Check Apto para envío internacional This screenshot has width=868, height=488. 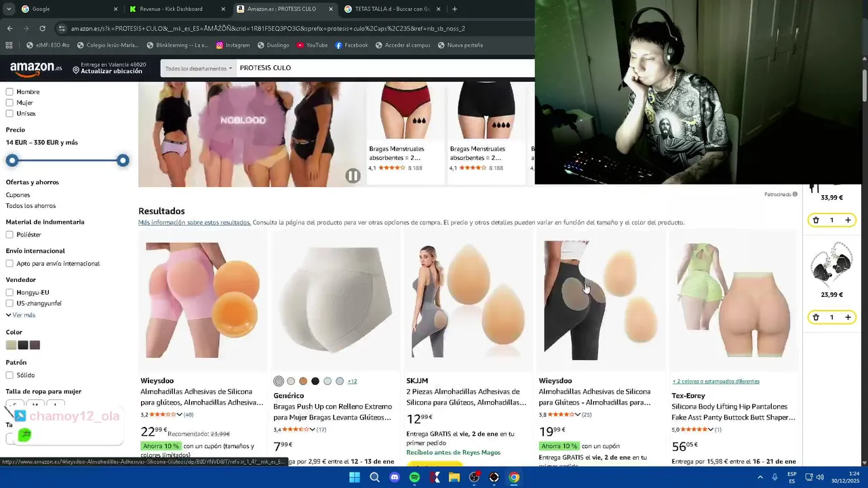pyautogui.click(x=9, y=264)
